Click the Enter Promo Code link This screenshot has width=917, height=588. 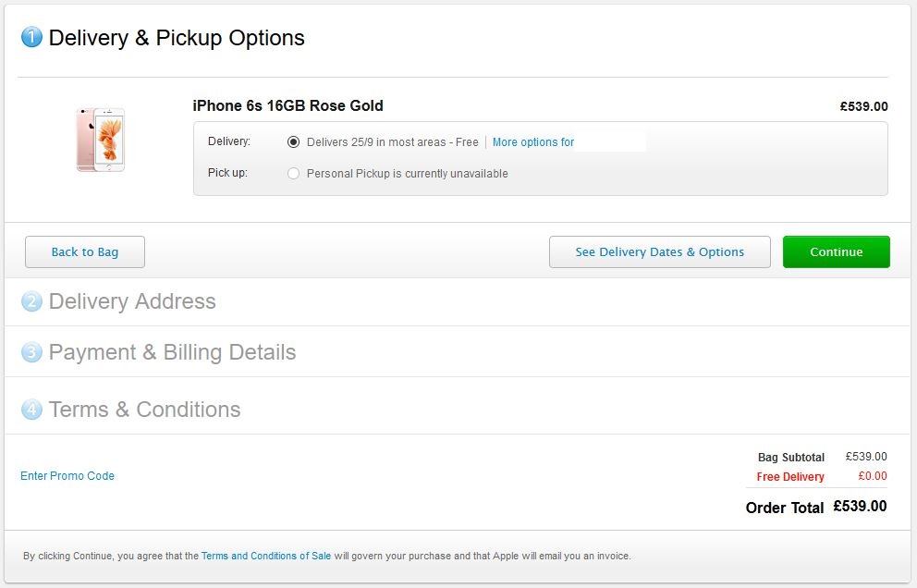click(67, 476)
